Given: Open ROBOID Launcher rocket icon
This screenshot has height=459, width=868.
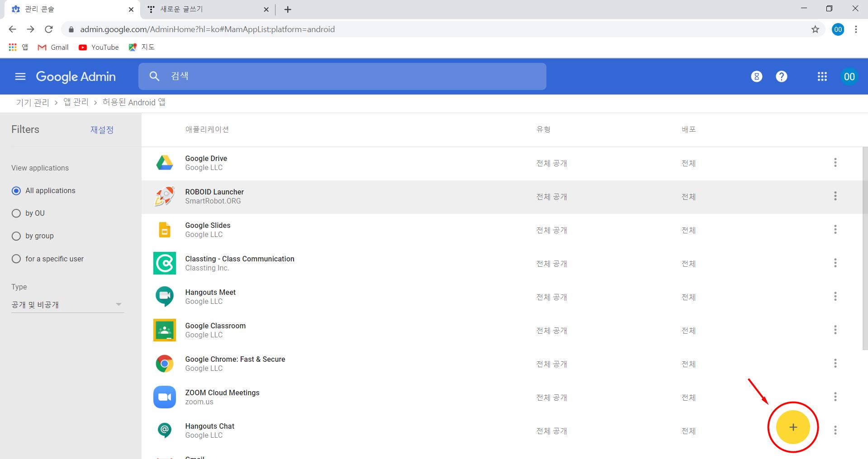Looking at the screenshot, I should pyautogui.click(x=165, y=196).
